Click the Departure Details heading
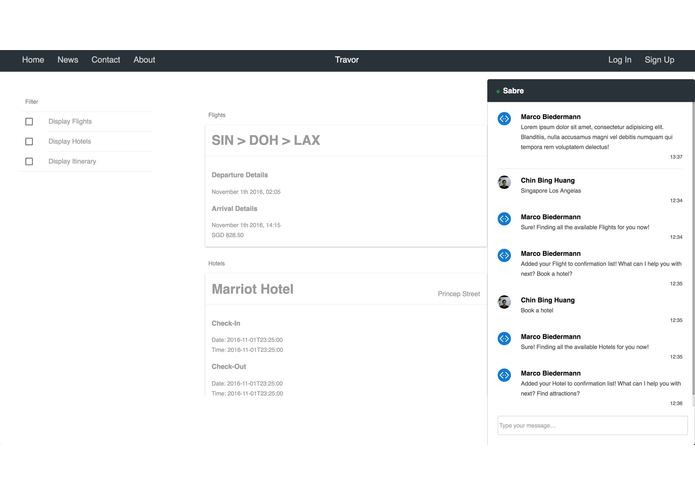695x494 pixels. [240, 175]
